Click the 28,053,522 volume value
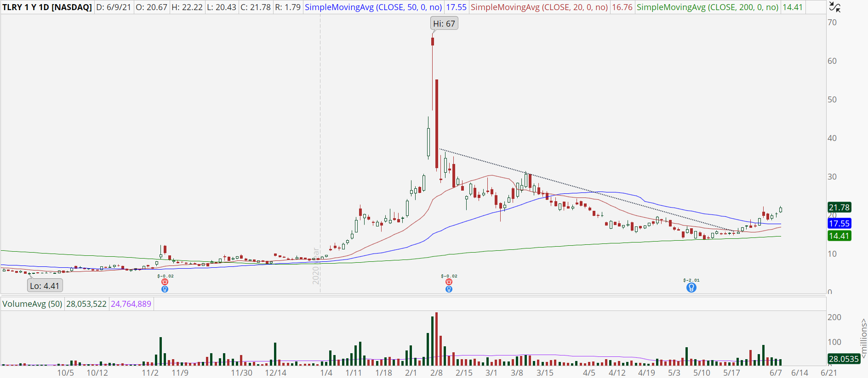This screenshot has height=378, width=868. 86,304
